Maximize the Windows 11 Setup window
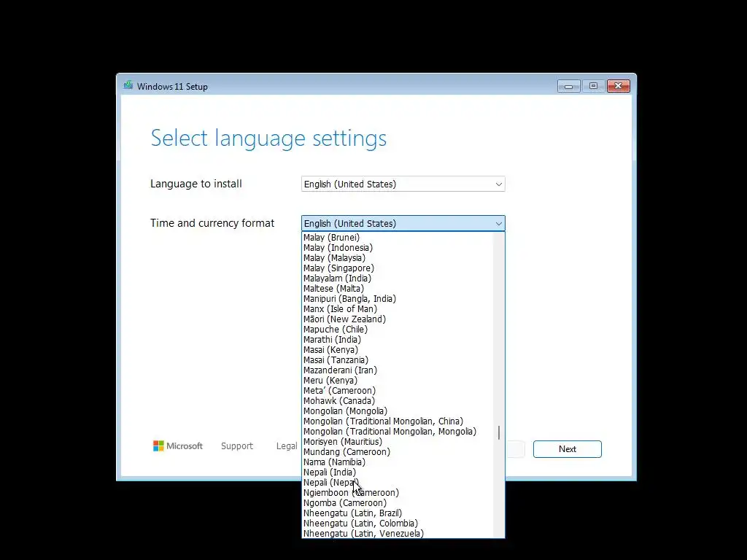This screenshot has height=560, width=747. (593, 86)
